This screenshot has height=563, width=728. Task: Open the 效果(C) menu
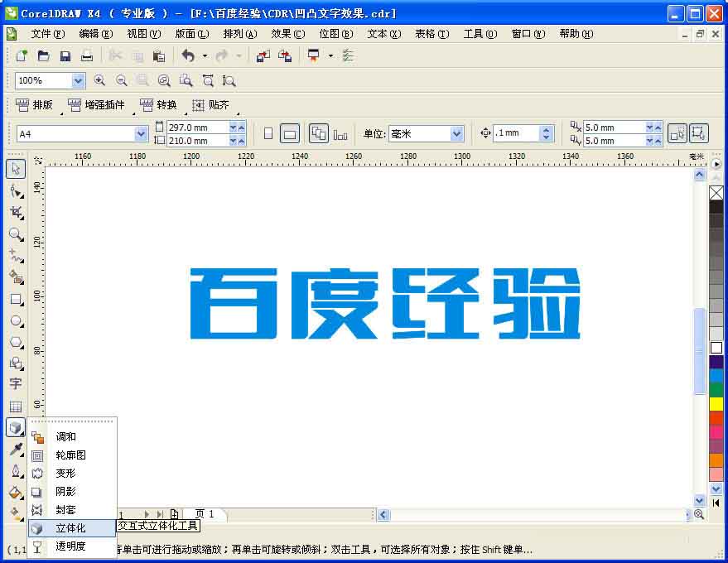click(288, 34)
